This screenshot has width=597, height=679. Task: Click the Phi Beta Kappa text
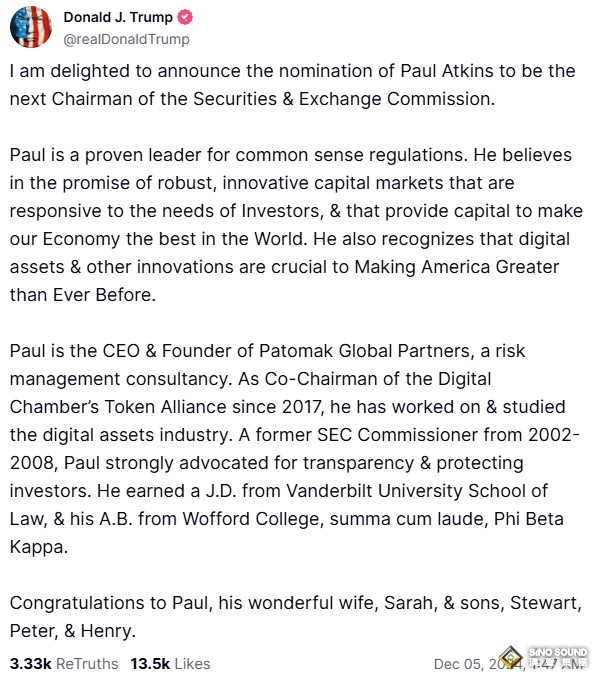click(287, 533)
